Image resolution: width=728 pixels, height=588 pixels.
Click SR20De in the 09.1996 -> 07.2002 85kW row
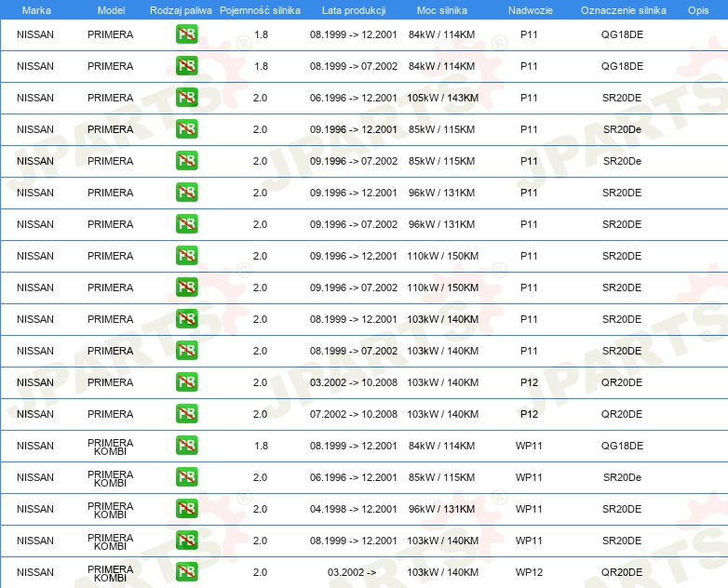(x=622, y=161)
